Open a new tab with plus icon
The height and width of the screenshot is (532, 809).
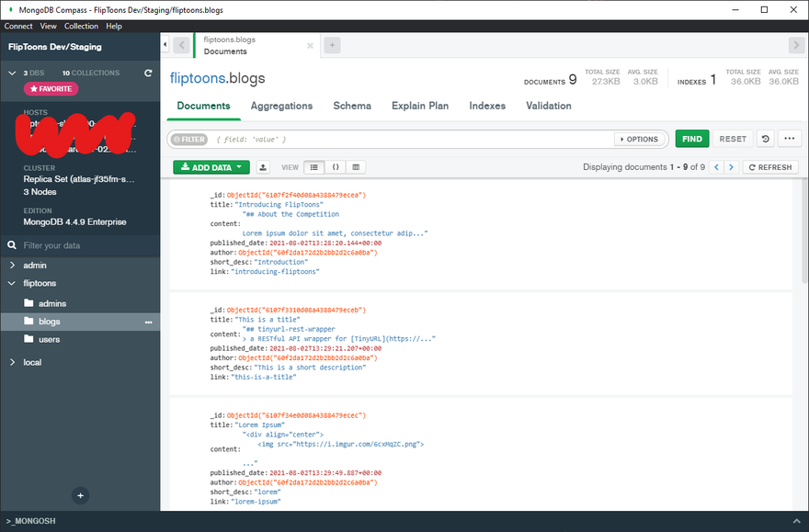[332, 45]
